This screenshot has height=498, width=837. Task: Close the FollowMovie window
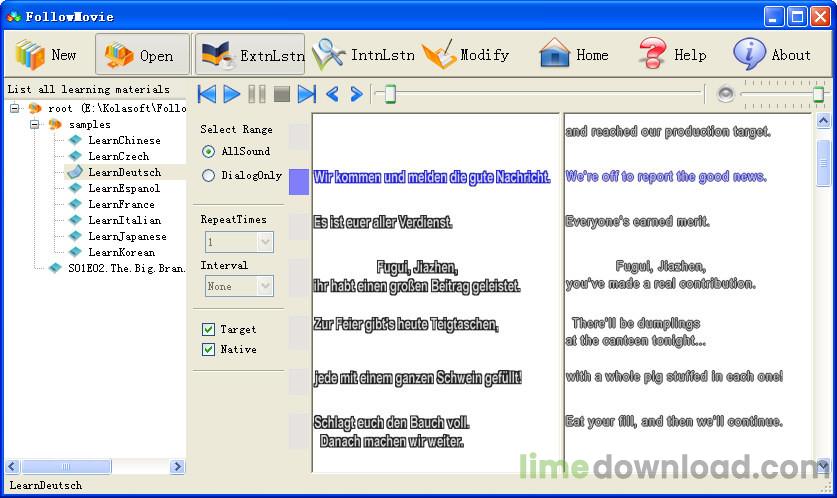pos(820,17)
